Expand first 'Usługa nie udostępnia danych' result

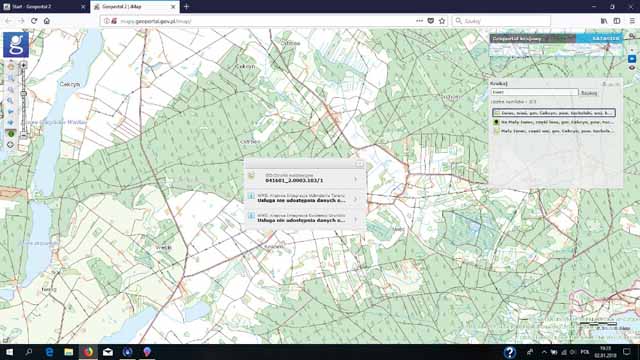point(356,199)
